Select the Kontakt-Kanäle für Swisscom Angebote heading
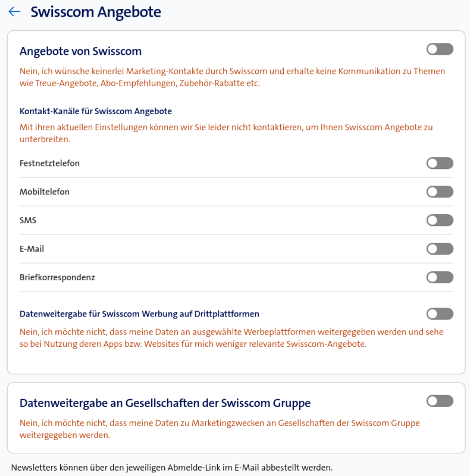The width and height of the screenshot is (470, 476). coord(96,111)
